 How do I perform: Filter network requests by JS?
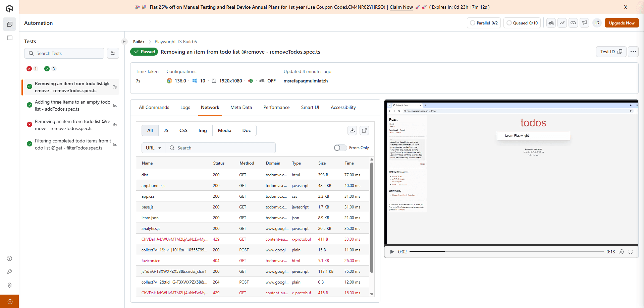[x=166, y=130]
